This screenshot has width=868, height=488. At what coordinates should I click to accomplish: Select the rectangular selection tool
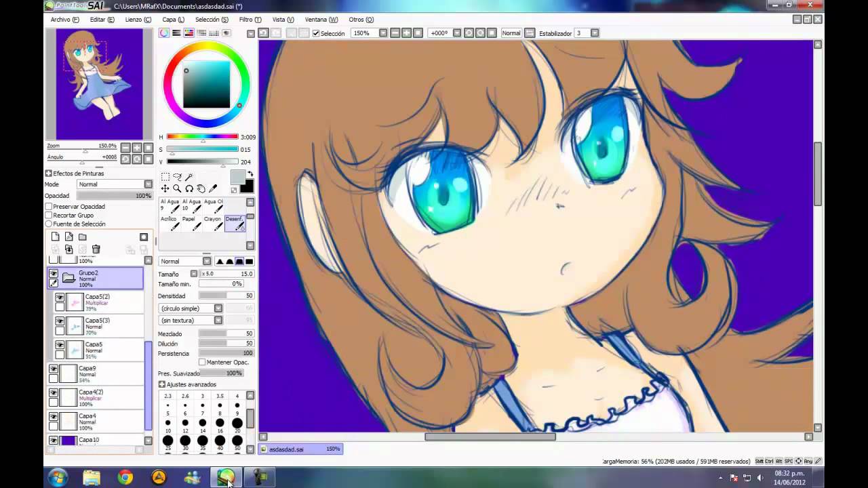(x=165, y=176)
